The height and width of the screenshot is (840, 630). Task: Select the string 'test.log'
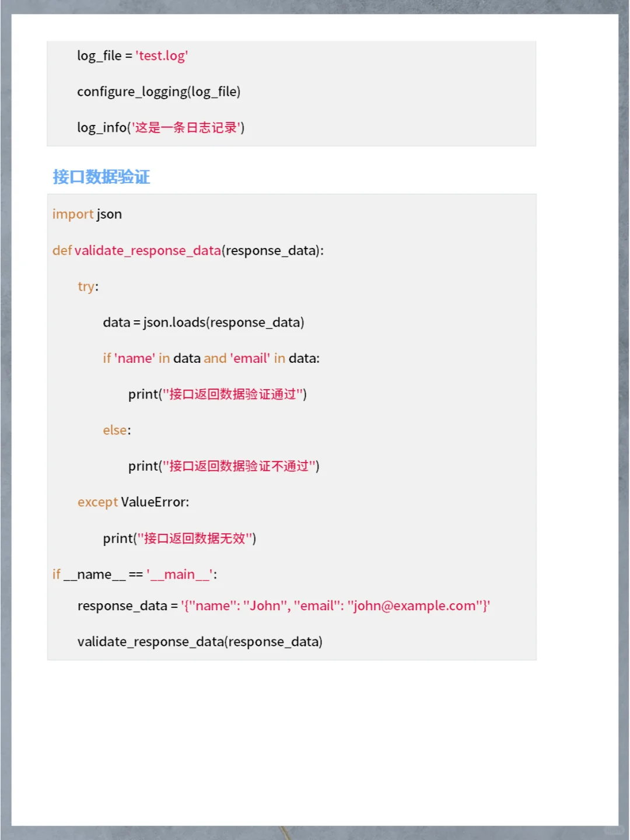click(x=162, y=55)
